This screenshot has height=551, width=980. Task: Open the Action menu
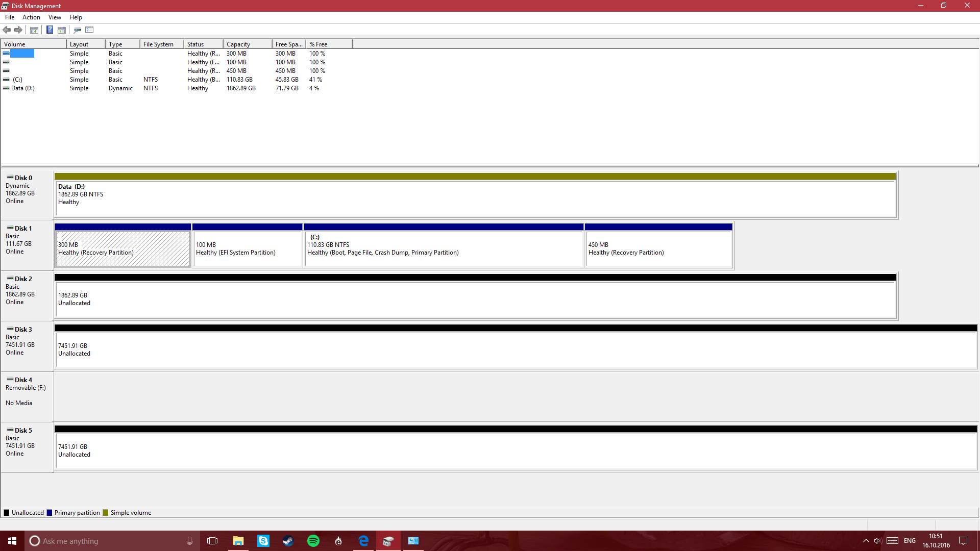pos(31,17)
